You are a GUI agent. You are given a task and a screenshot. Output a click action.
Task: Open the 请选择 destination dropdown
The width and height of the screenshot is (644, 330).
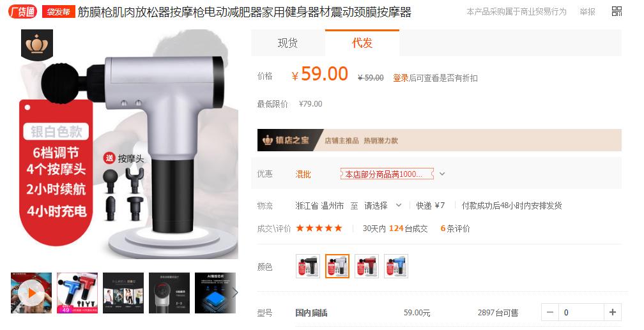382,206
